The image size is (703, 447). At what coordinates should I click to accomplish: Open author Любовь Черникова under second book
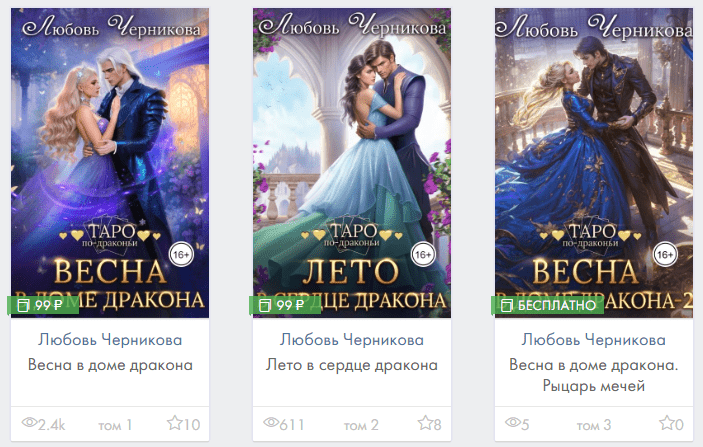click(352, 340)
